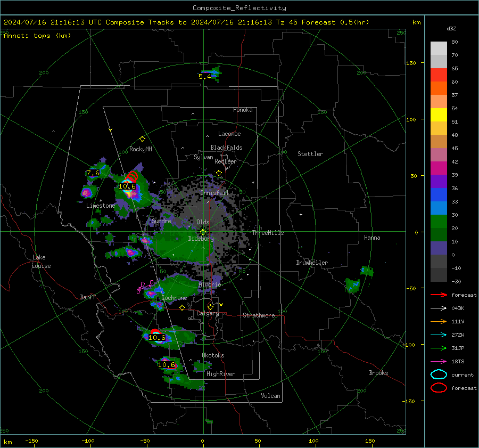Click the Olds label
The height and width of the screenshot is (448, 479).
coord(203,222)
